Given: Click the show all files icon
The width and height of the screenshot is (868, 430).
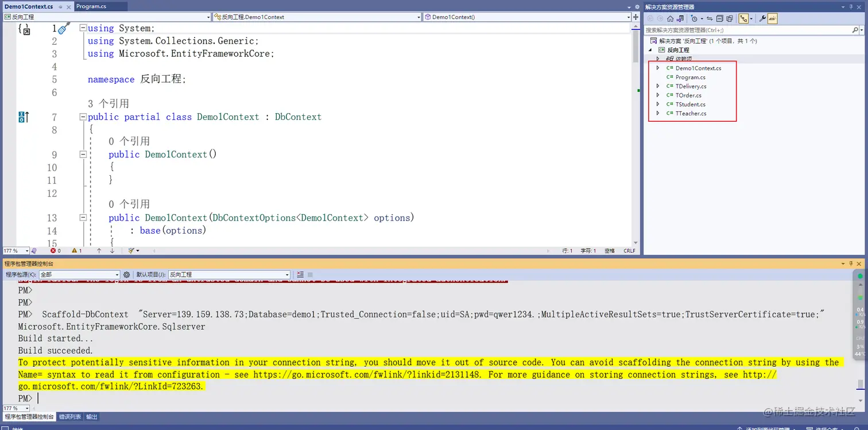Looking at the screenshot, I should point(729,18).
